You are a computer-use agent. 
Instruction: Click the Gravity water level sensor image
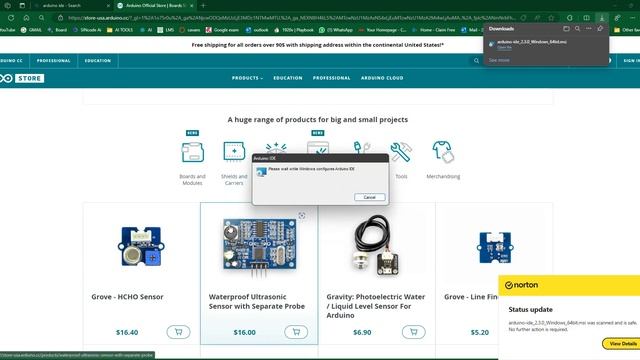[x=376, y=245]
